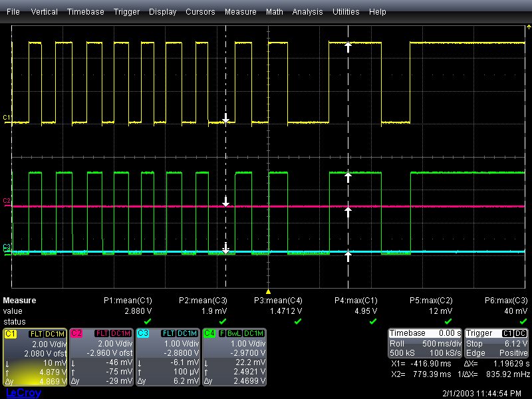
Task: Click the C2 channel descriptor box
Action: coord(101,357)
